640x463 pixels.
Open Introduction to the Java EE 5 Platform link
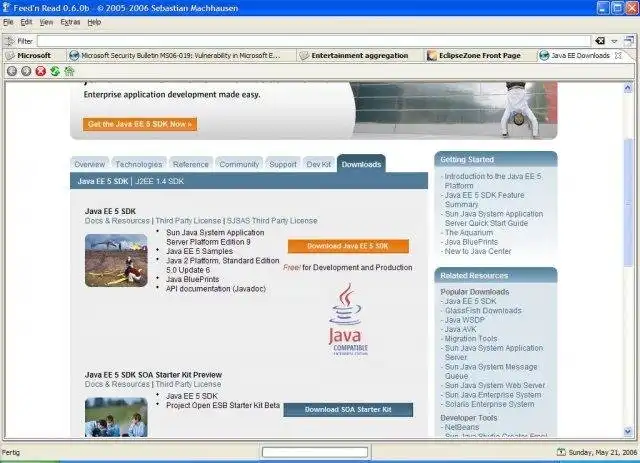[493, 181]
